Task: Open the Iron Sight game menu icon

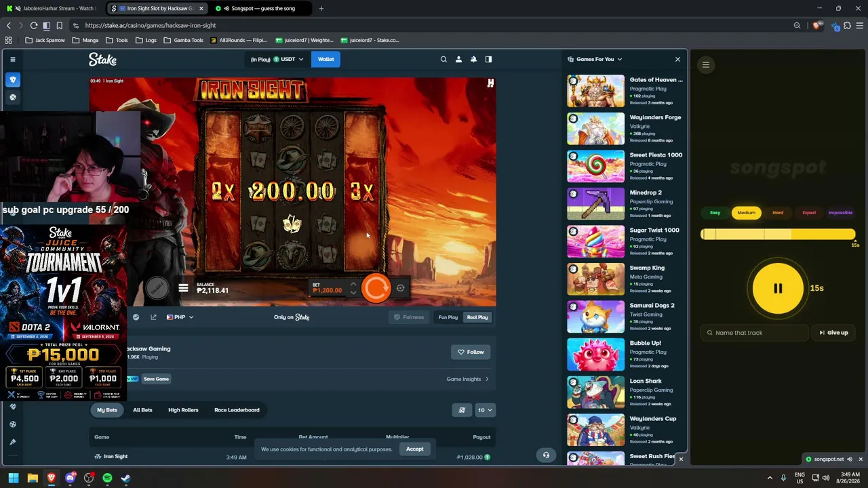Action: tap(183, 289)
